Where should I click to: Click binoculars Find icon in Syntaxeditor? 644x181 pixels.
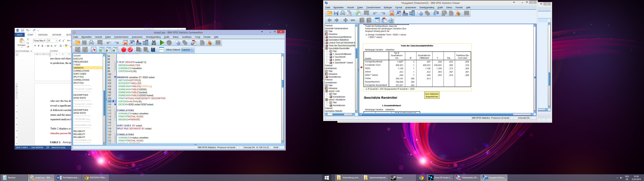pyautogui.click(x=154, y=43)
